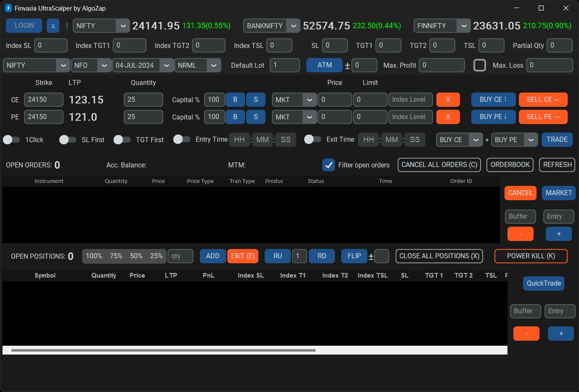The image size is (579, 392).
Task: Toggle the SL First switch
Action: click(x=68, y=140)
